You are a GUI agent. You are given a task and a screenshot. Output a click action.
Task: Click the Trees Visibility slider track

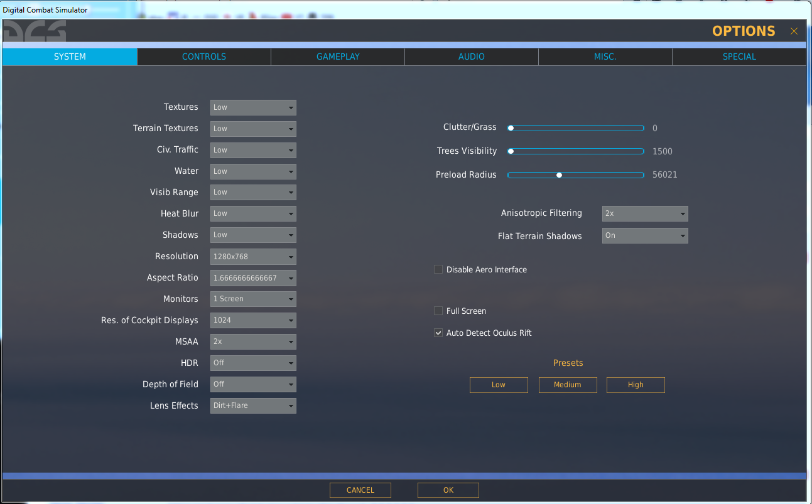tap(576, 151)
